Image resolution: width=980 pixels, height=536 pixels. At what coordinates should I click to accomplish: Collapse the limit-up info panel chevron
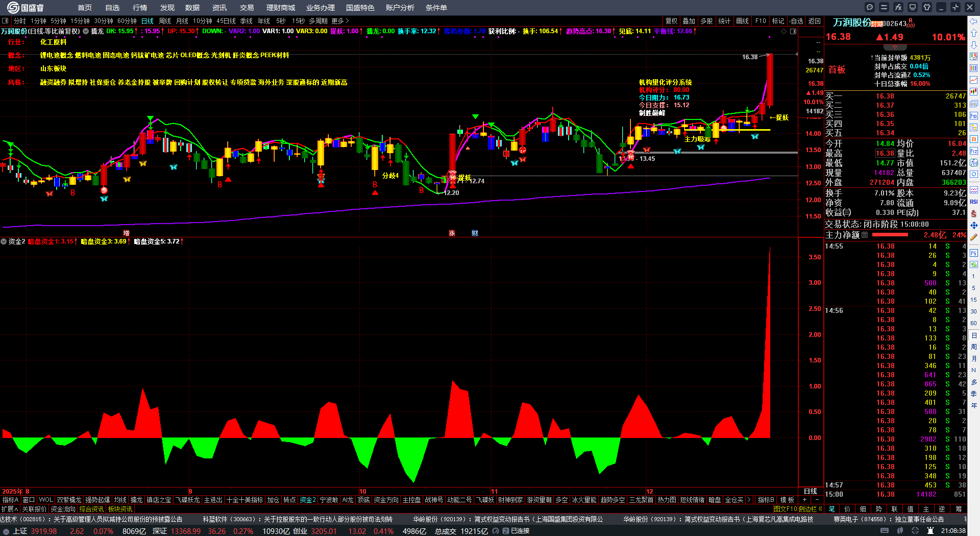click(x=895, y=47)
